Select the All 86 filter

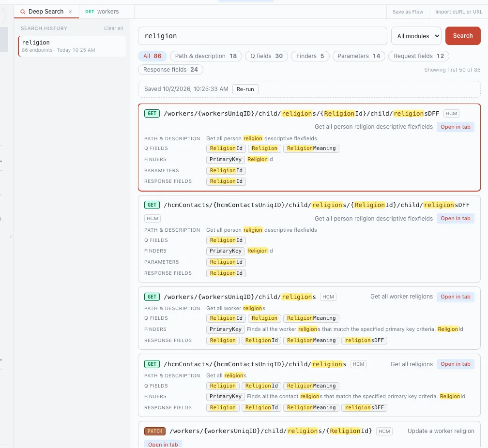152,56
